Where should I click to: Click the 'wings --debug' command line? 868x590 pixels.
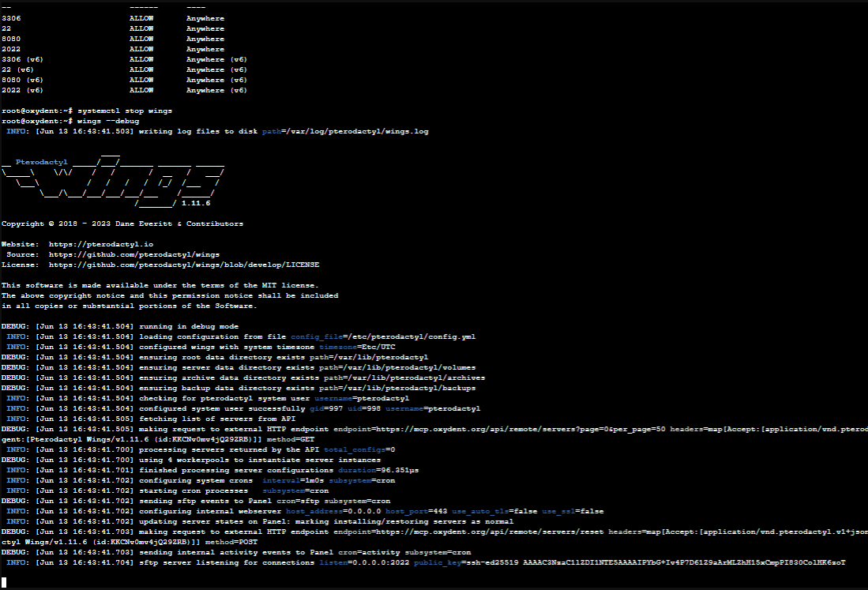click(70, 121)
